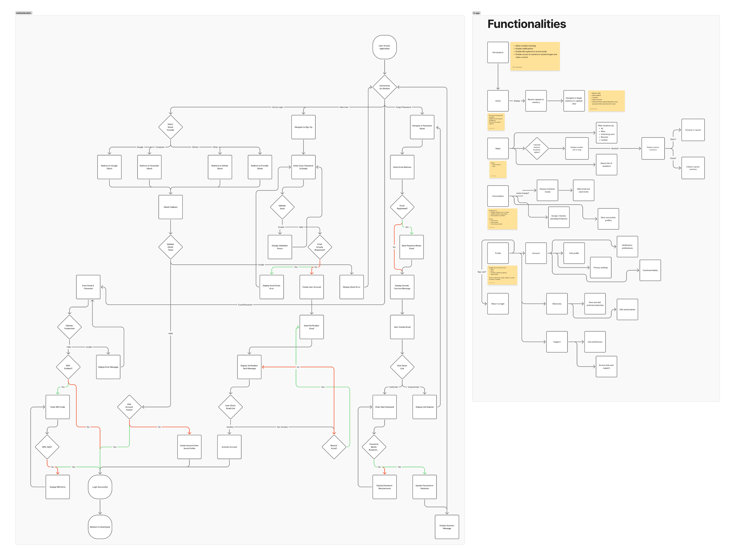Click the OAuth Callback node
Viewport: 735px width, 560px height.
tap(170, 207)
